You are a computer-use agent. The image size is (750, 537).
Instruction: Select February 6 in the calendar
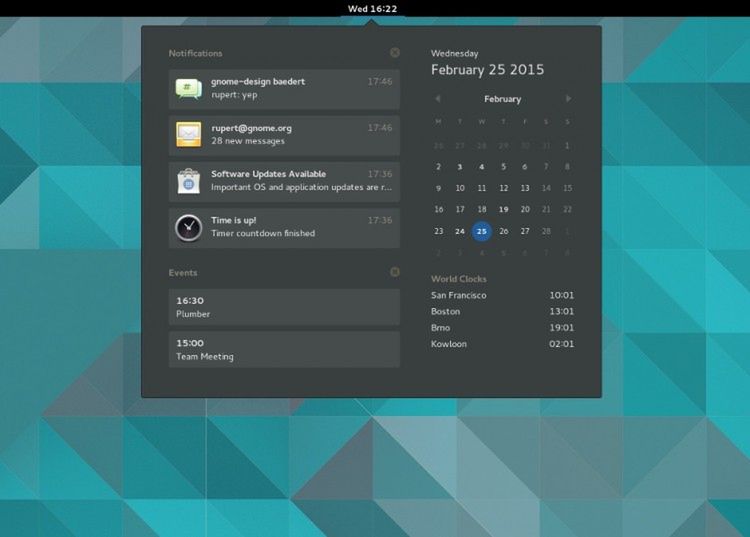coord(525,166)
